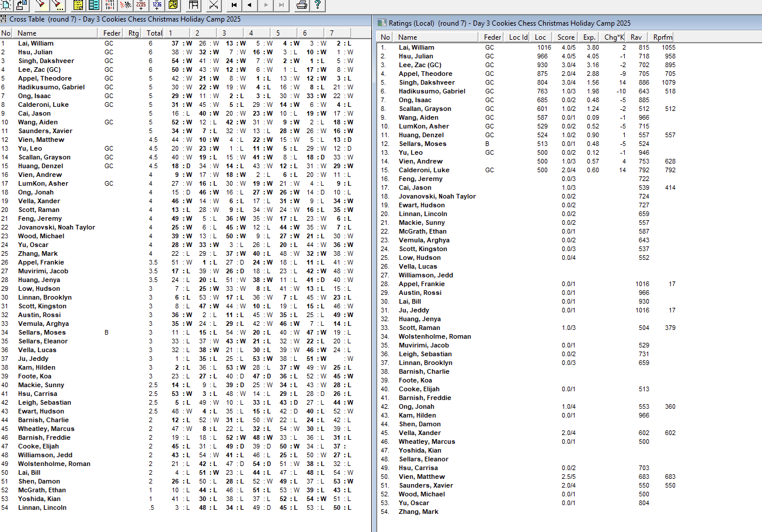Click the 1079 Rprfm value for Singh
Viewport: 762px width, 532px height.
[669, 82]
